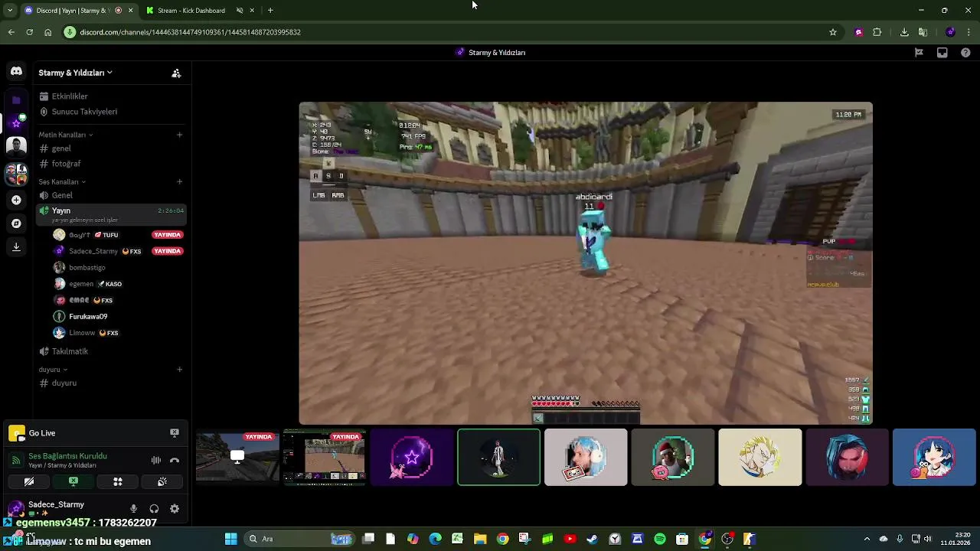Open the first stream thumbnail in the strip
This screenshot has height=551, width=980.
(237, 458)
